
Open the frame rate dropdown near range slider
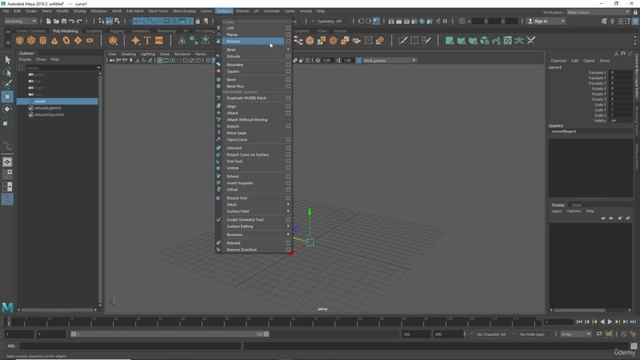pos(576,334)
